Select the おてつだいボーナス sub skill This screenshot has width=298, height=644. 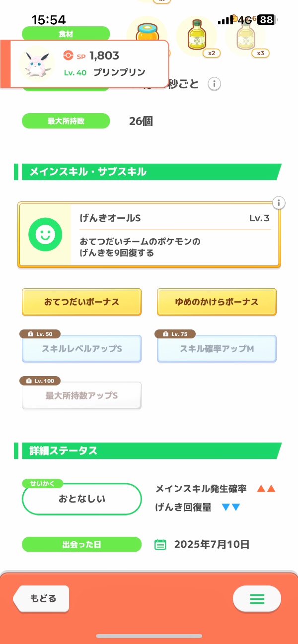tap(81, 302)
